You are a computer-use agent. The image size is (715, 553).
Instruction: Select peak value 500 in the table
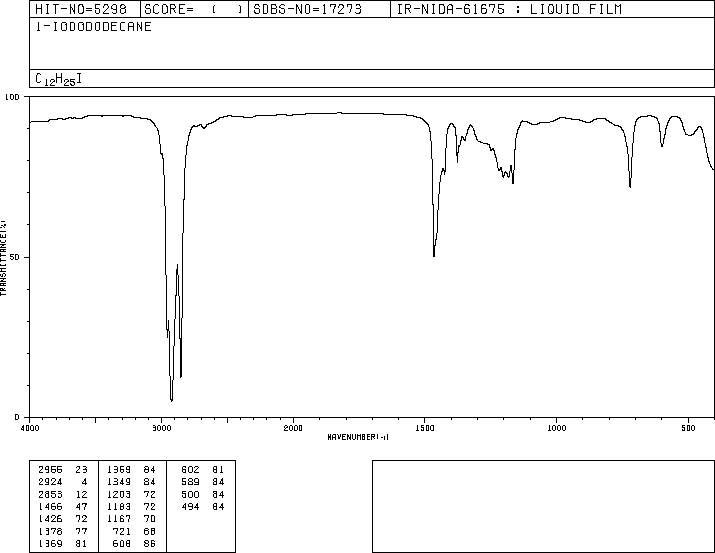pyautogui.click(x=190, y=495)
